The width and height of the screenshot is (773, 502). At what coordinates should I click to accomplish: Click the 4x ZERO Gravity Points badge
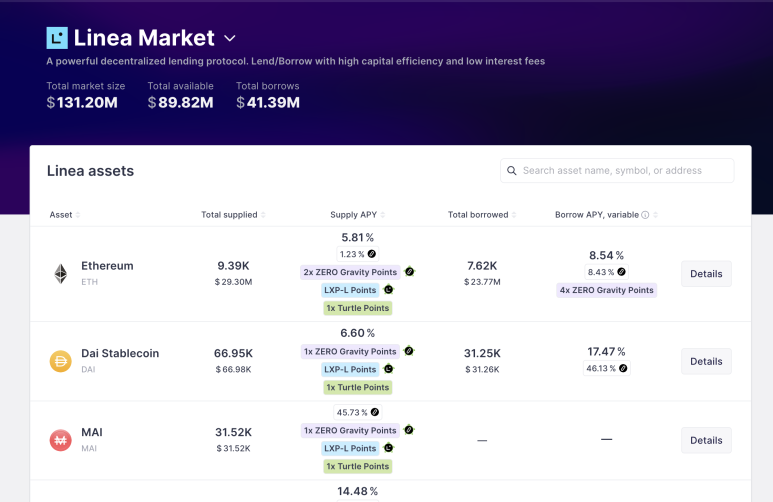pos(606,290)
